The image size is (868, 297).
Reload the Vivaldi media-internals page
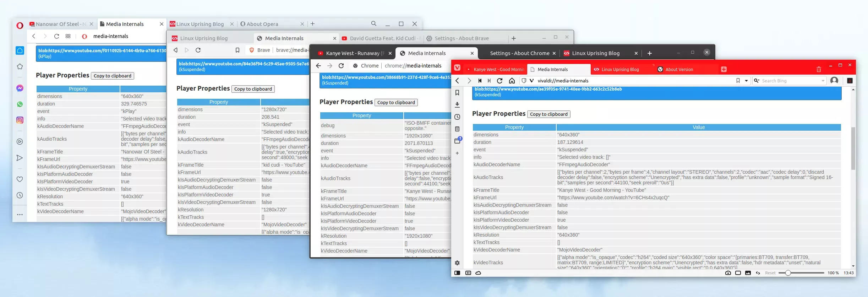pos(499,81)
